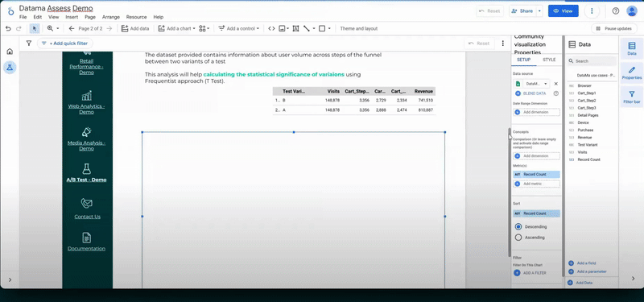Select the rectangle shape tool

322,29
